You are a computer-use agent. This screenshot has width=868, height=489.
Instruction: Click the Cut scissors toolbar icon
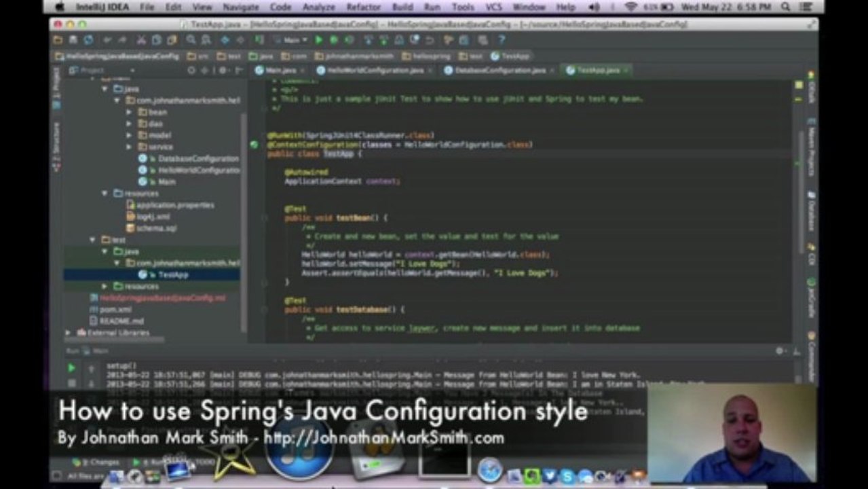tap(141, 40)
